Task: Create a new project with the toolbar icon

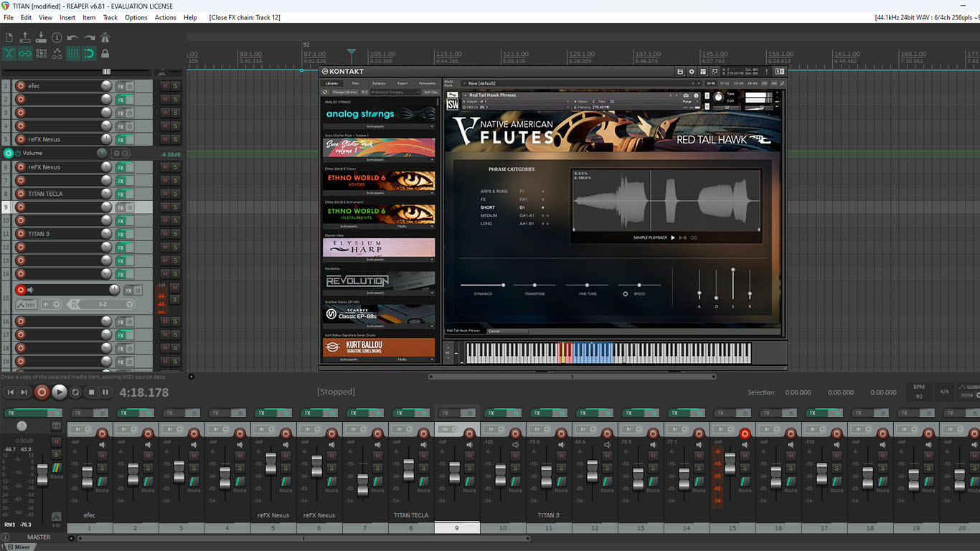Action: coord(9,37)
